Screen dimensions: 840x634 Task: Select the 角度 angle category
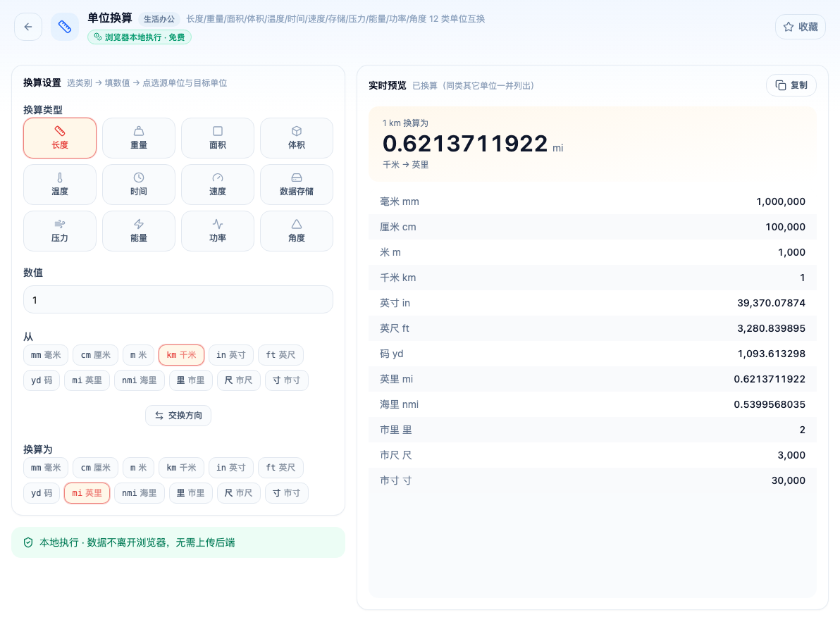[297, 231]
